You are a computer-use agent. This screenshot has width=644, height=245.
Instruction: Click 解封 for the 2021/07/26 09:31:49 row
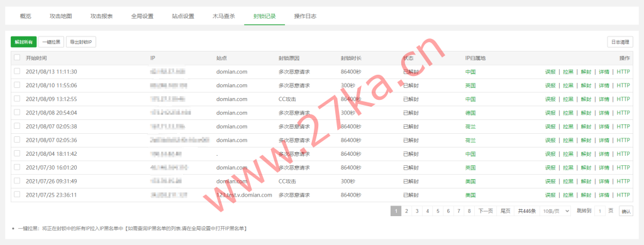coord(586,181)
